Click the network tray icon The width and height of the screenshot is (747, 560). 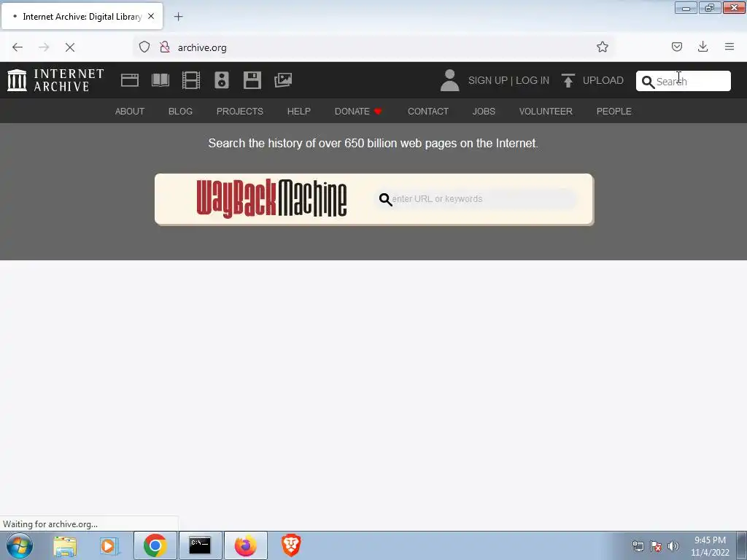click(638, 546)
